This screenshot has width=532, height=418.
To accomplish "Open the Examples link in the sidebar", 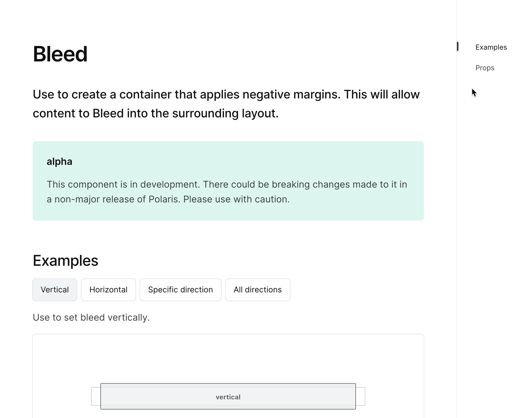I will (491, 47).
